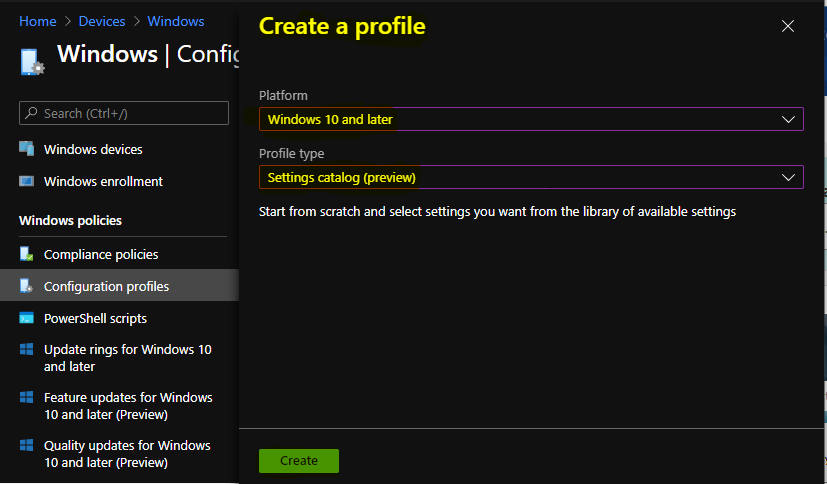Click the magnifier icon in search box
The height and width of the screenshot is (484, 827).
(x=32, y=113)
